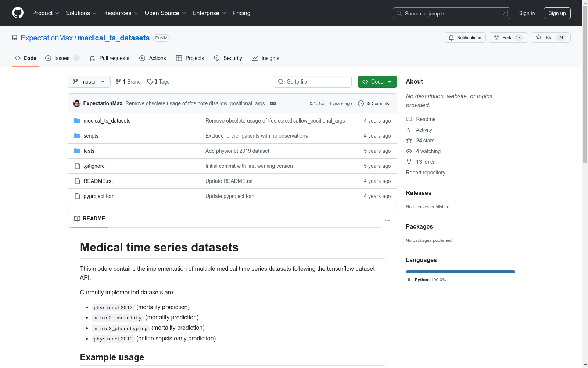Click the forks icon in About sidebar
Viewport: 588px width, 368px height.
point(409,162)
